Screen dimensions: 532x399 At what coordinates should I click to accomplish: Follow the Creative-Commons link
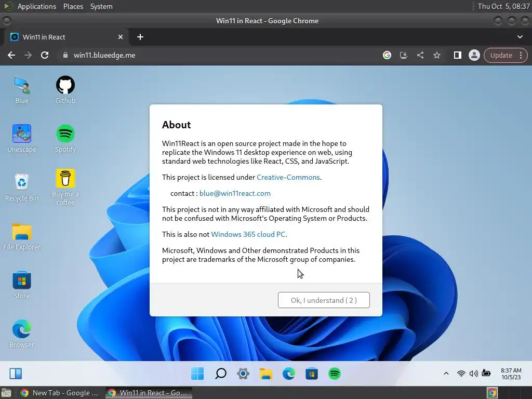(x=288, y=177)
